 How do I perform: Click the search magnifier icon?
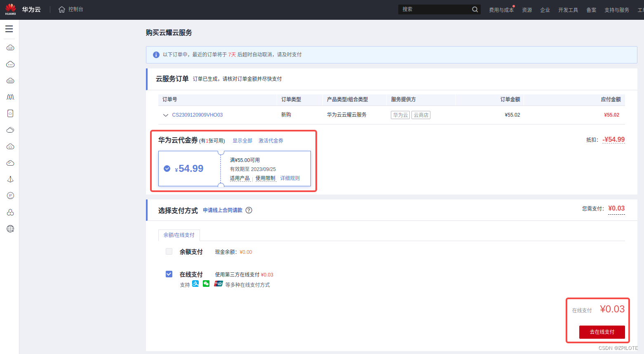(x=475, y=9)
